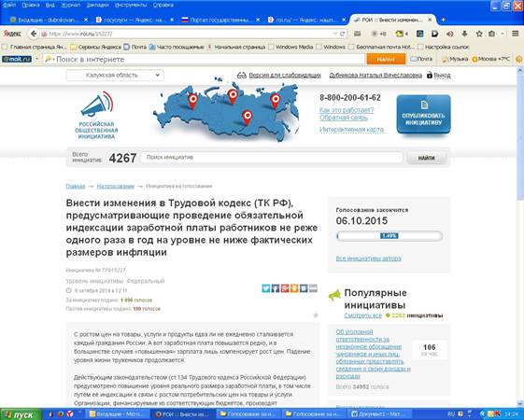Close the active РОИ tab
The width and height of the screenshot is (524, 420).
[x=430, y=20]
